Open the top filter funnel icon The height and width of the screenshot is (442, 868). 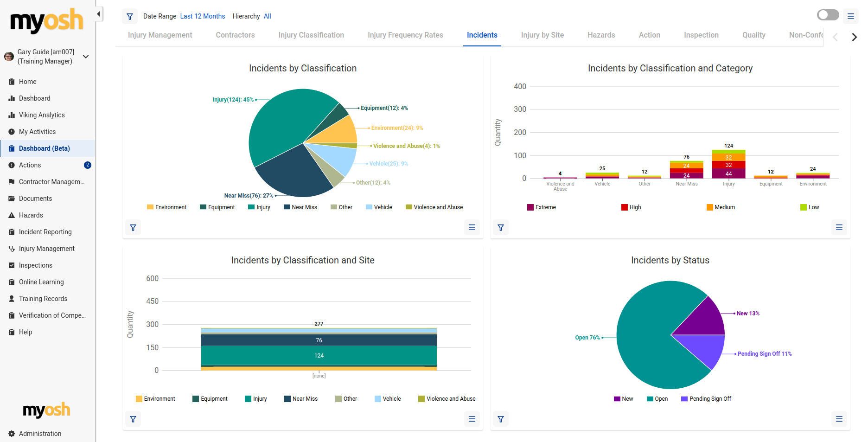pyautogui.click(x=130, y=16)
